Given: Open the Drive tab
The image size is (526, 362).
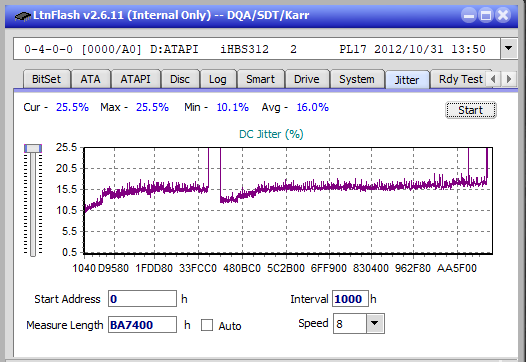Looking at the screenshot, I should point(307,79).
